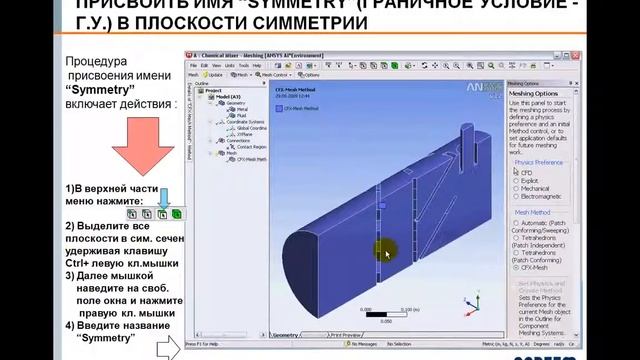Click the yellow icon after Help menu
640x360 pixels.
pyautogui.click(x=288, y=65)
